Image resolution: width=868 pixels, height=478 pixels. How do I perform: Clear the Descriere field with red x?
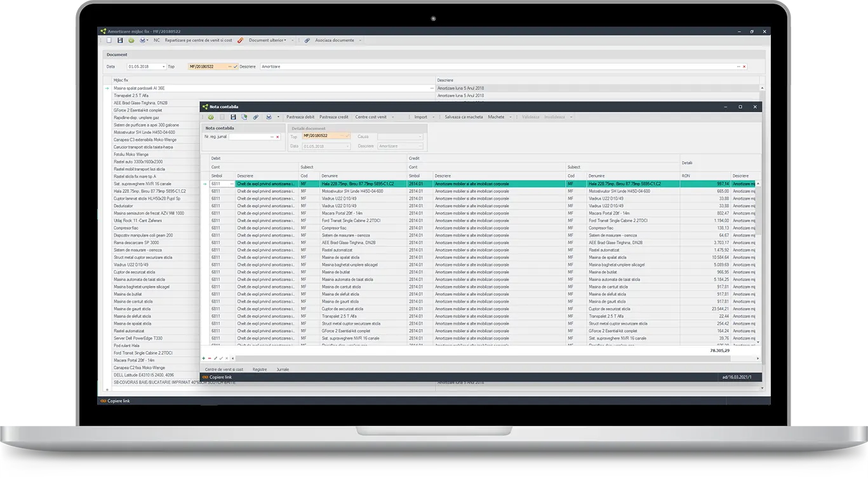[x=744, y=67]
